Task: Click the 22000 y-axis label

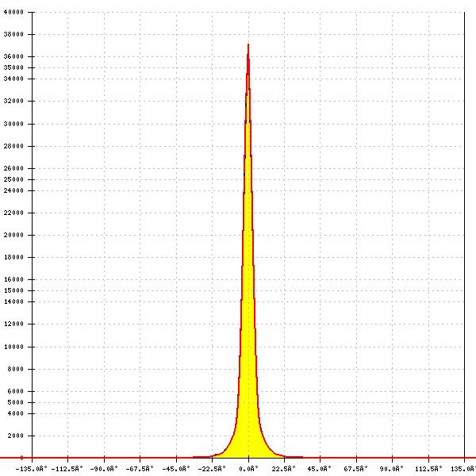Action: tap(13, 213)
